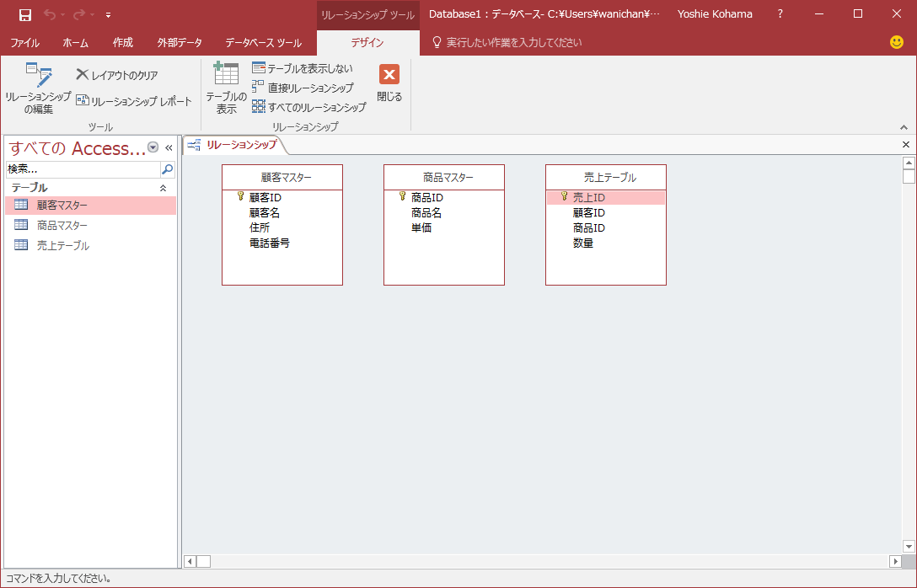
Task: Click the light bulb tell-me search box
Action: pyautogui.click(x=507, y=43)
